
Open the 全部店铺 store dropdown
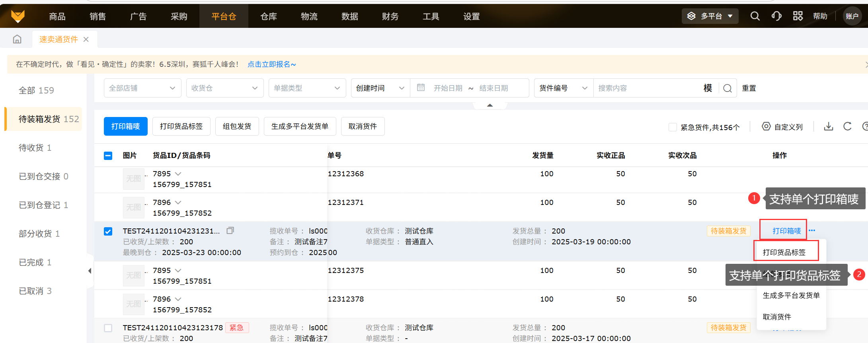click(142, 88)
